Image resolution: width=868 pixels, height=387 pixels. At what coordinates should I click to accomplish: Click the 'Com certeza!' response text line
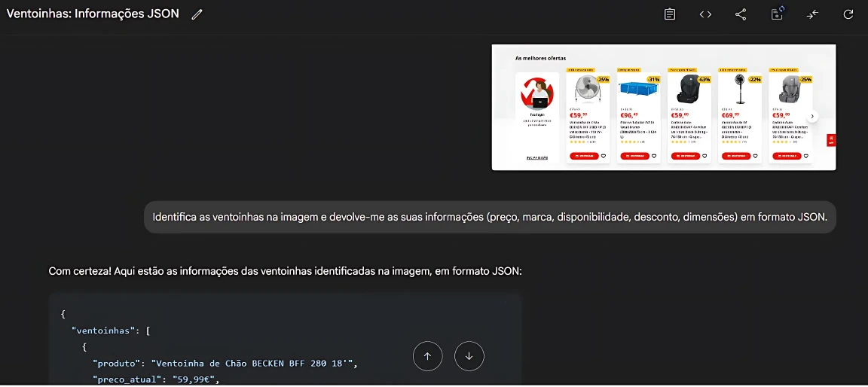285,271
